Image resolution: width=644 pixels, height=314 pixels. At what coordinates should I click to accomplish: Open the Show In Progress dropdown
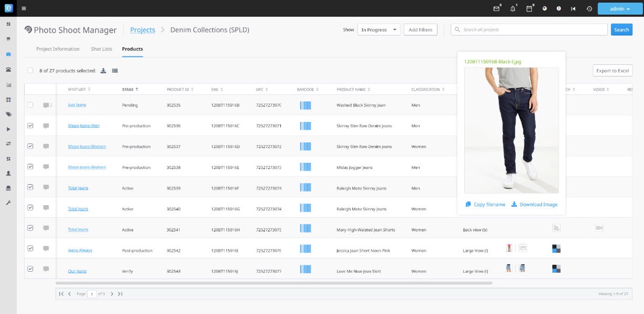(x=379, y=29)
